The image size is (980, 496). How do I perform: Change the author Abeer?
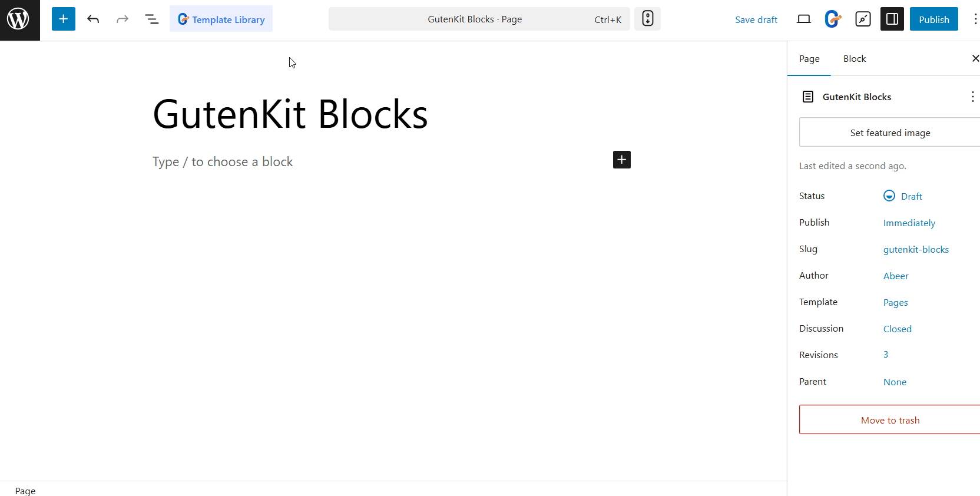(x=896, y=276)
